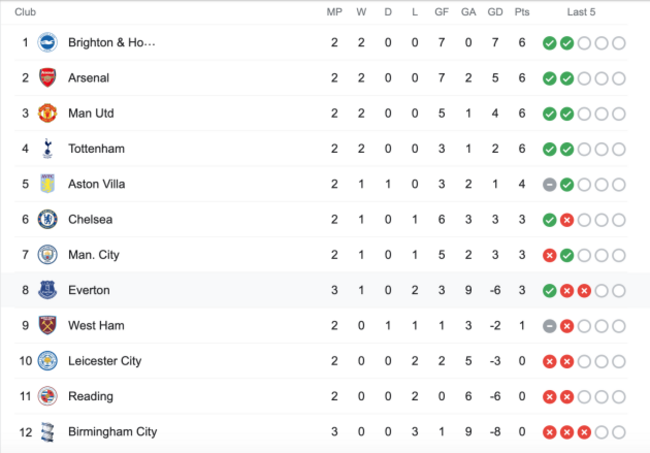Click Chelsea's red loss result indicator
This screenshot has width=650, height=453.
pyautogui.click(x=566, y=219)
